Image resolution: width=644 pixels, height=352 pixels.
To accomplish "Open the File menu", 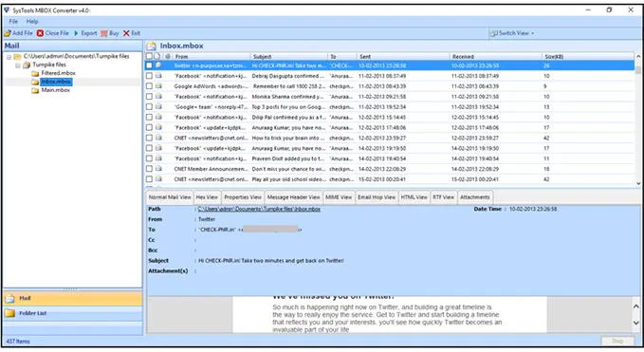I will (x=13, y=22).
